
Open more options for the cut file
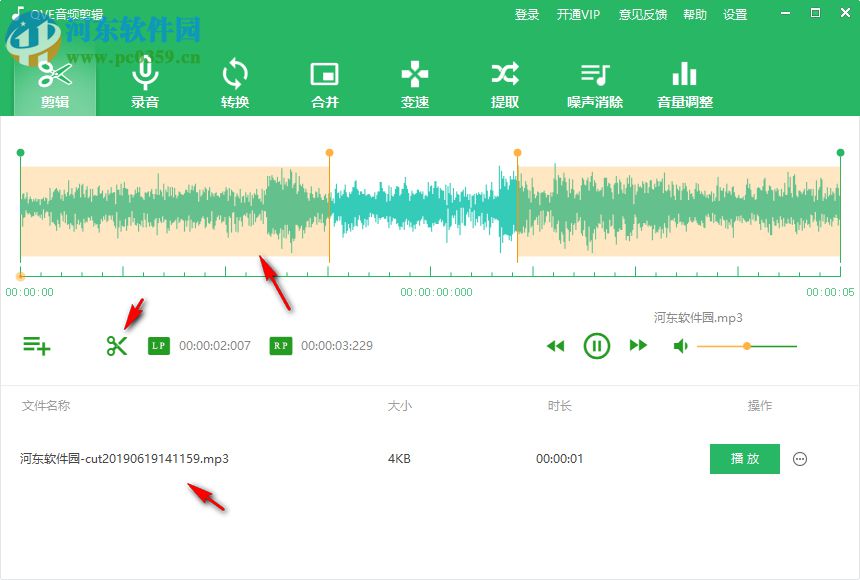800,459
